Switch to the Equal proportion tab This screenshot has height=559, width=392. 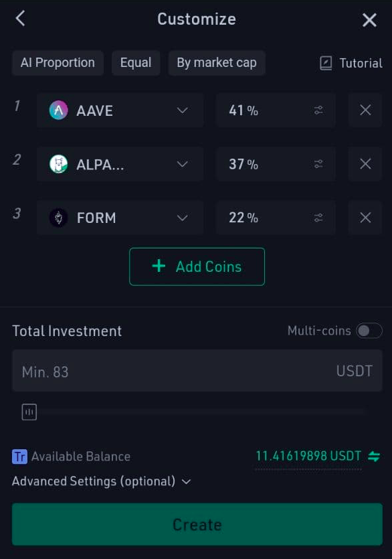[x=136, y=63]
